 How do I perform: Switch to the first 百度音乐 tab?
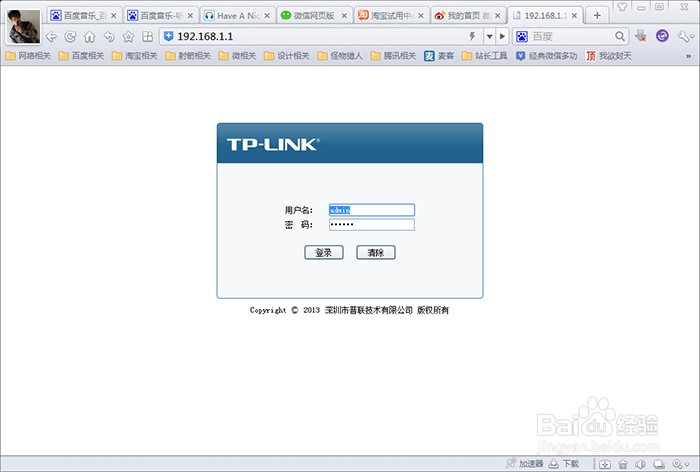click(x=84, y=16)
